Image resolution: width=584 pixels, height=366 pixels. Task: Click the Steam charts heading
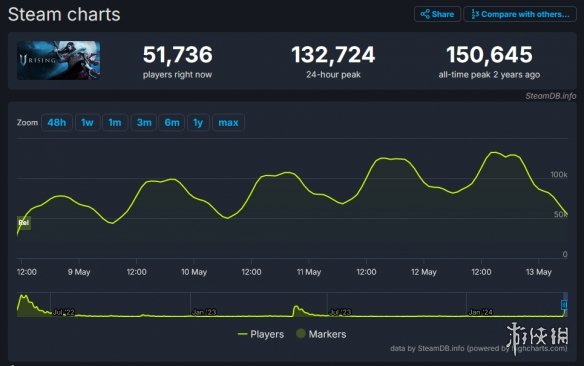point(64,15)
